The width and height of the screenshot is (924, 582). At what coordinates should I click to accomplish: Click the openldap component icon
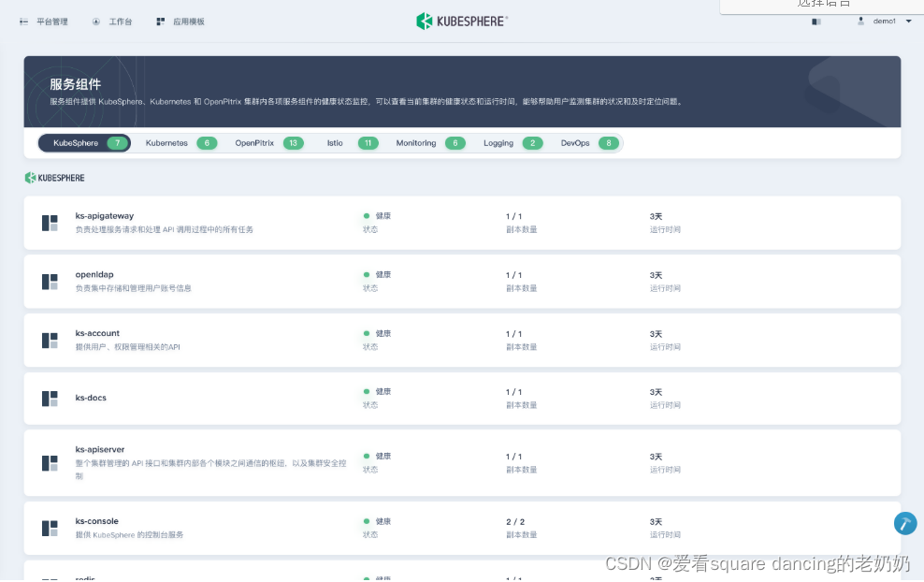coord(50,282)
